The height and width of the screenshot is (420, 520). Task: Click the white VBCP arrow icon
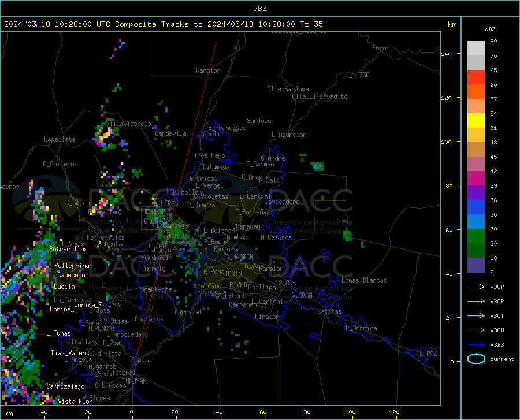coord(476,287)
